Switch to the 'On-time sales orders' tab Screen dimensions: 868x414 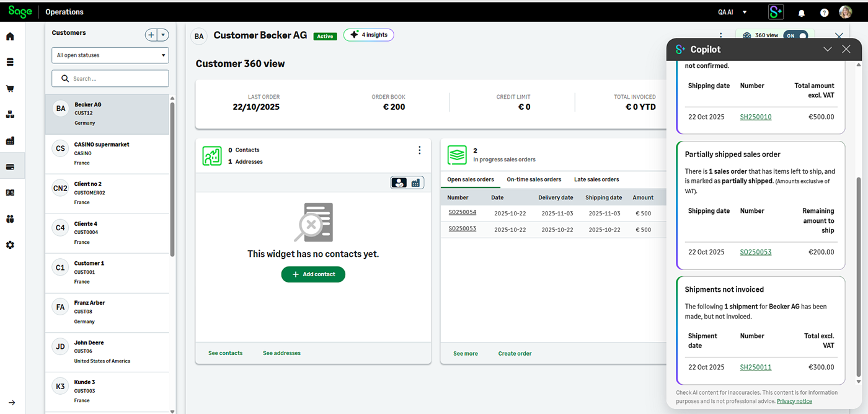(534, 179)
